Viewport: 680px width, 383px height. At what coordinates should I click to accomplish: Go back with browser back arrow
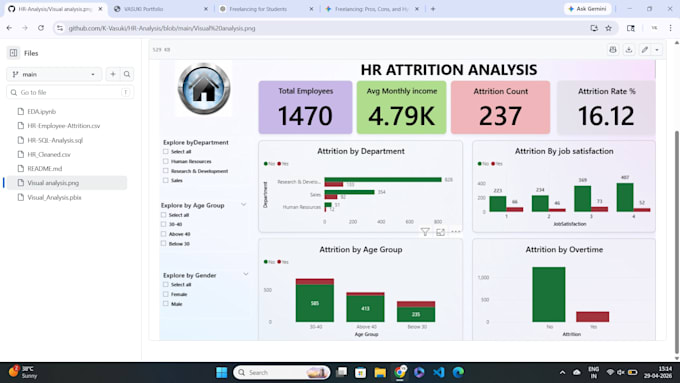point(9,28)
